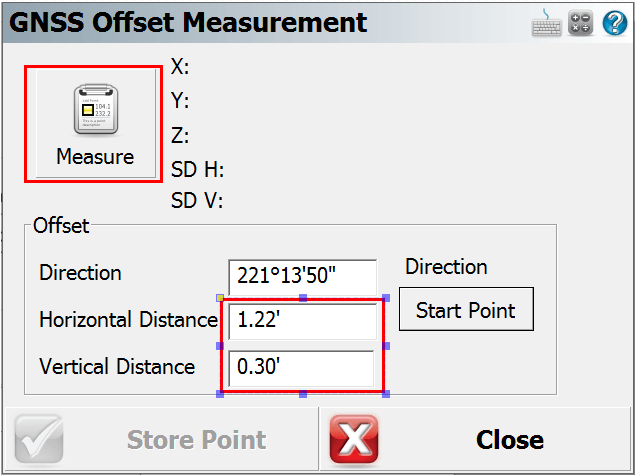Click the Measure clipboard icon

pos(96,110)
